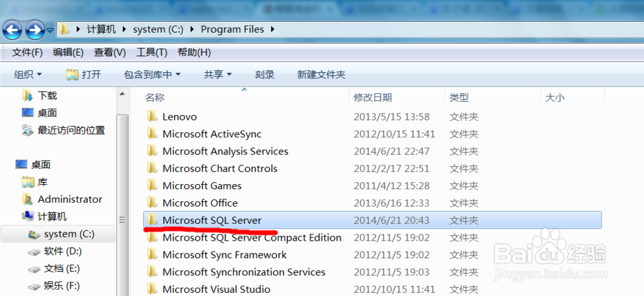Click Microsoft Synchronization Services folder icon
The height and width of the screenshot is (296, 644).
click(x=153, y=272)
